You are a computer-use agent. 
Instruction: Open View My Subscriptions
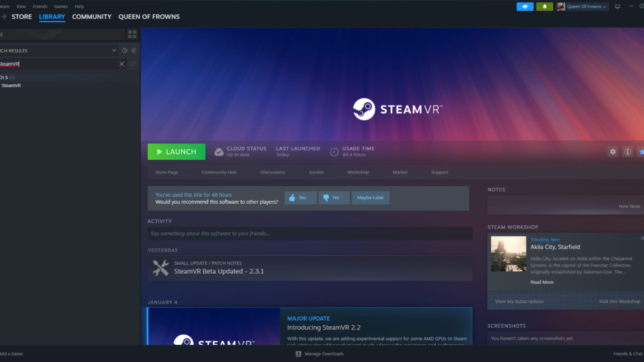[x=519, y=301]
